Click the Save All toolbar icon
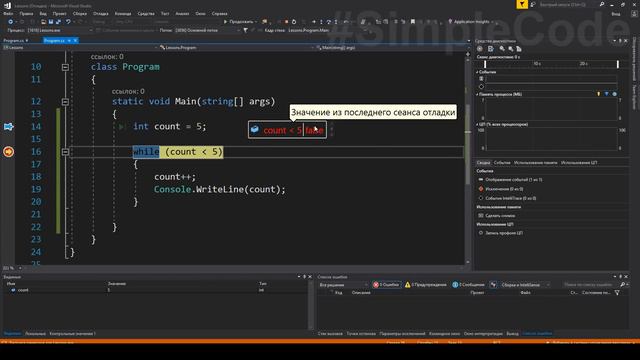Screen dimensions: 640x360 (58, 22)
